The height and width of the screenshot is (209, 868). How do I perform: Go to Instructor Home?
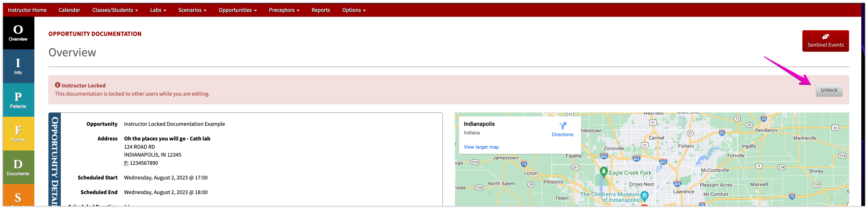(27, 10)
